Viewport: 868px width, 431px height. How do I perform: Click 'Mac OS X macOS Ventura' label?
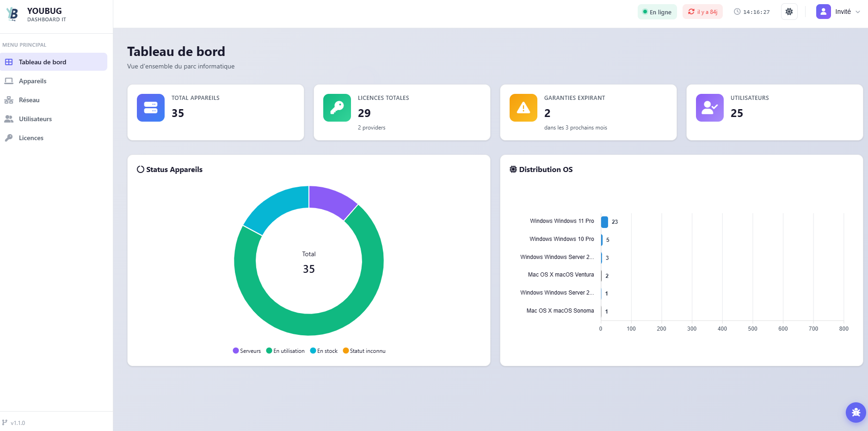coord(561,275)
